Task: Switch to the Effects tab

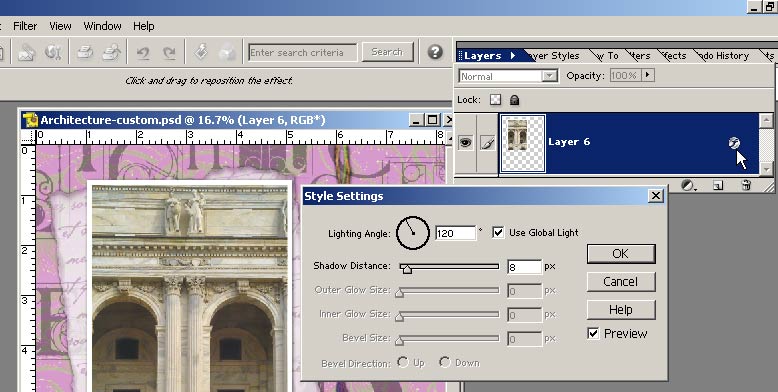Action: [674, 56]
